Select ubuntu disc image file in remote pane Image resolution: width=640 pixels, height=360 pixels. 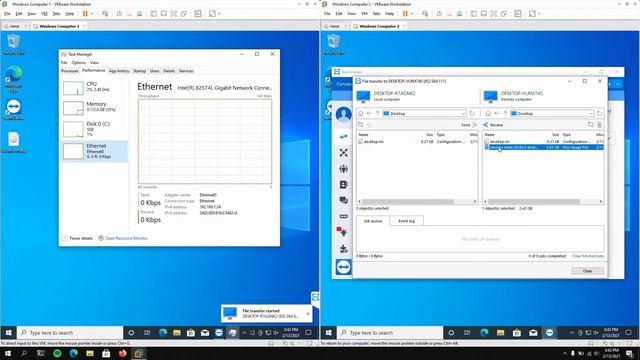click(x=544, y=147)
